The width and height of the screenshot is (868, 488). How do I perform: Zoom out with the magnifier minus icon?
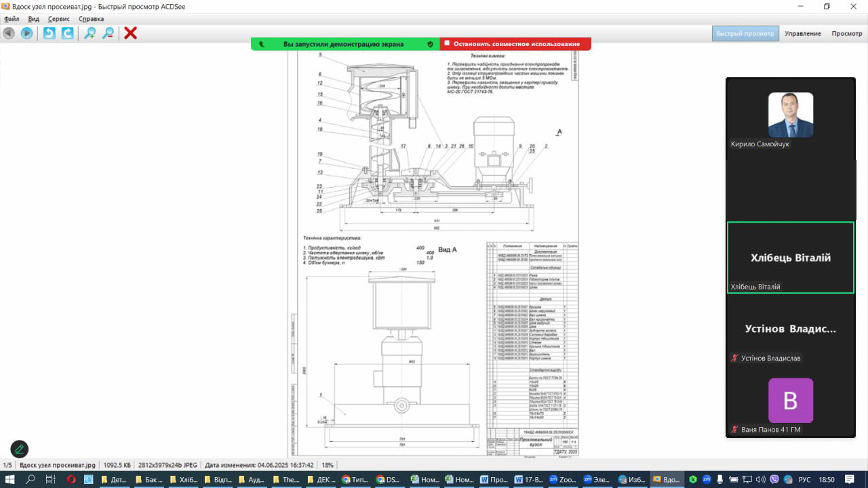pos(108,33)
